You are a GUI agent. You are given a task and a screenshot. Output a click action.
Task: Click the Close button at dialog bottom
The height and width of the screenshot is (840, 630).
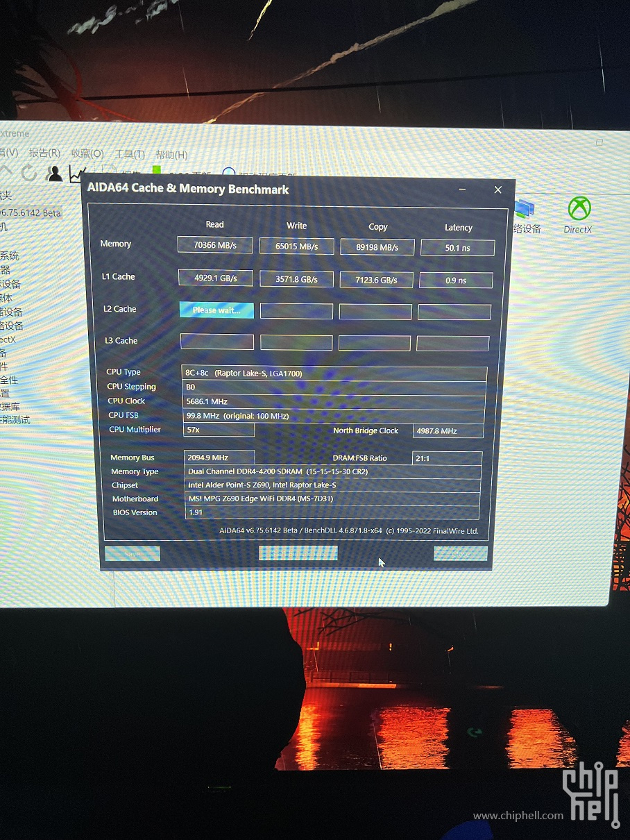[461, 553]
